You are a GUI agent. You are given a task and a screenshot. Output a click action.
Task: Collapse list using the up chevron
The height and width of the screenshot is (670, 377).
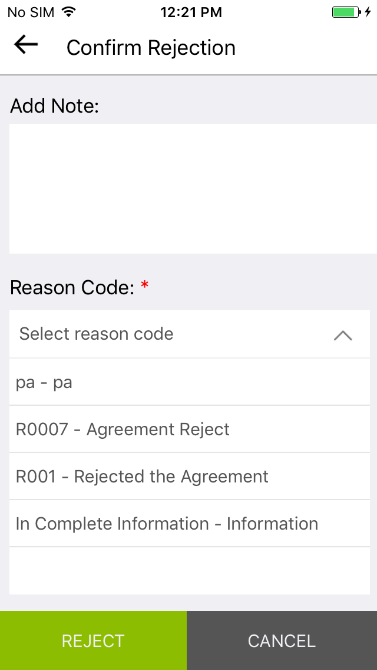coord(343,335)
